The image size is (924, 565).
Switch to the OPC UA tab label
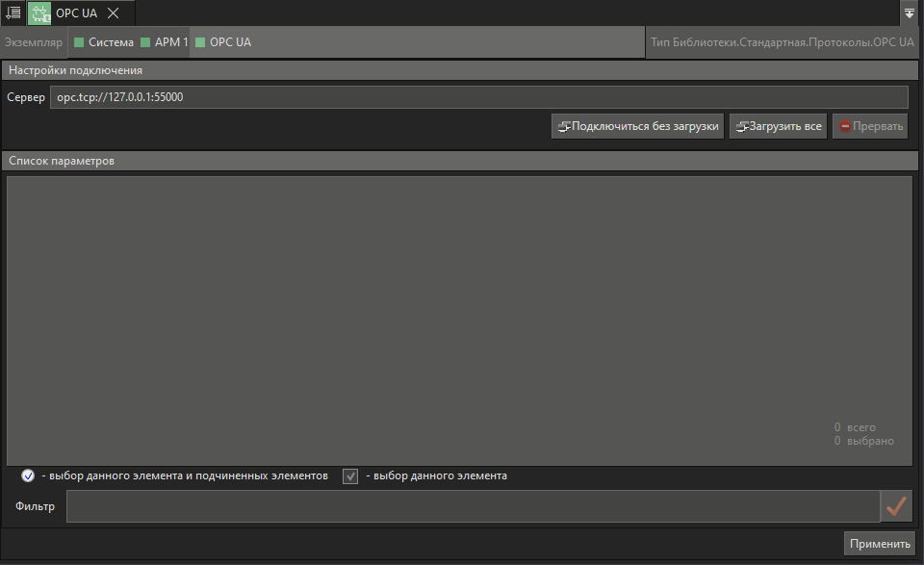pyautogui.click(x=77, y=13)
